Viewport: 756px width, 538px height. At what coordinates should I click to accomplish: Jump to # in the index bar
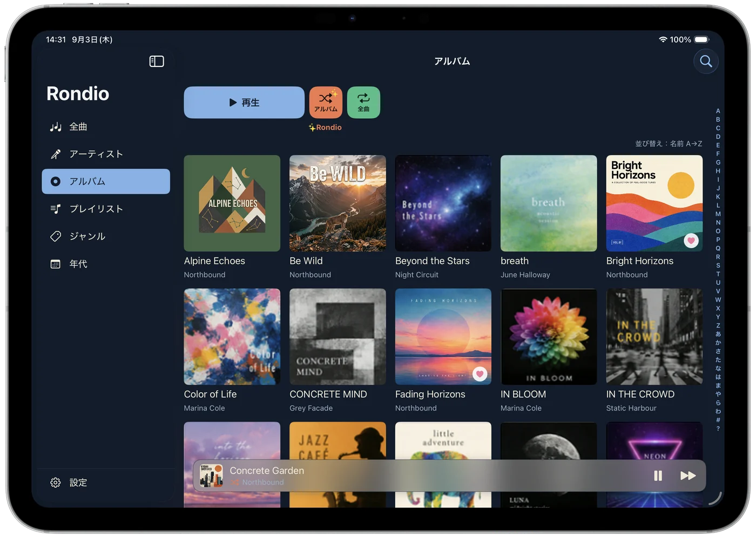tap(718, 420)
